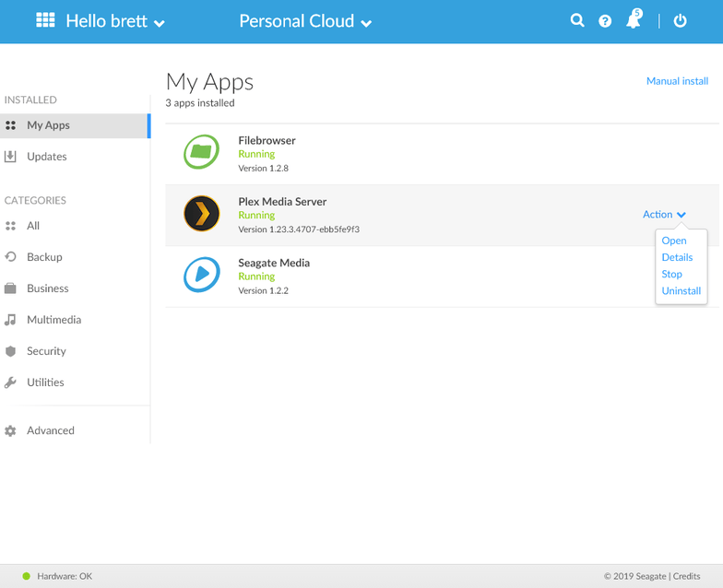This screenshot has width=723, height=588.
Task: Click the Updates download icon
Action: click(10, 157)
